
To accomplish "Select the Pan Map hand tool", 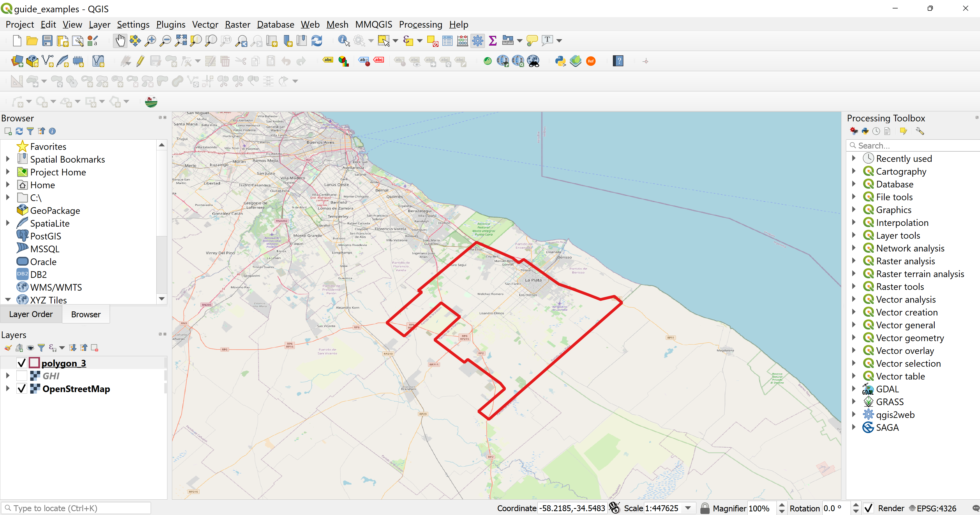I will [120, 40].
